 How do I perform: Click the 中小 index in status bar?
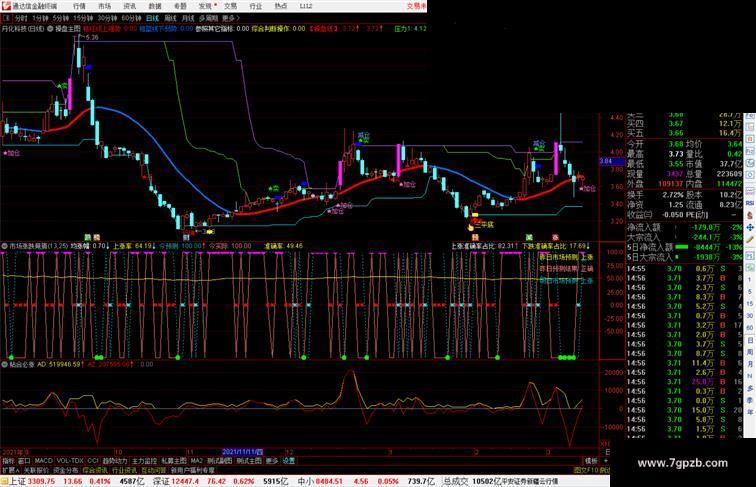[x=306, y=481]
